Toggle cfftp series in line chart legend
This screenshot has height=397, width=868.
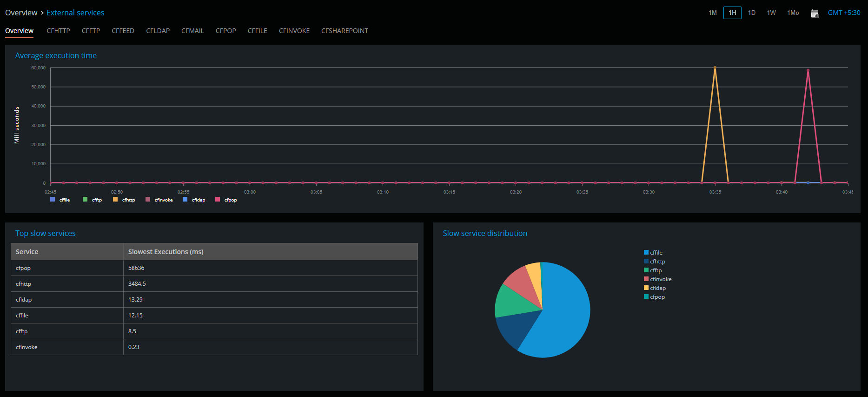(92, 200)
